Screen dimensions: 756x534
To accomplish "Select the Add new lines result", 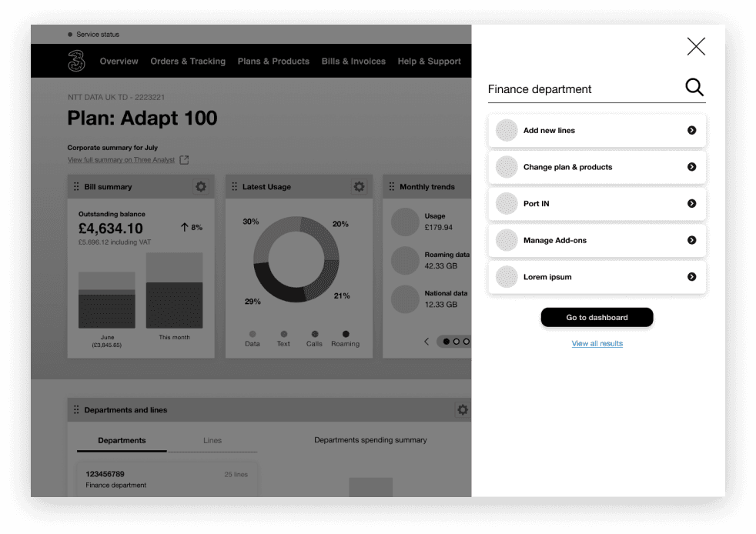I will coord(597,130).
